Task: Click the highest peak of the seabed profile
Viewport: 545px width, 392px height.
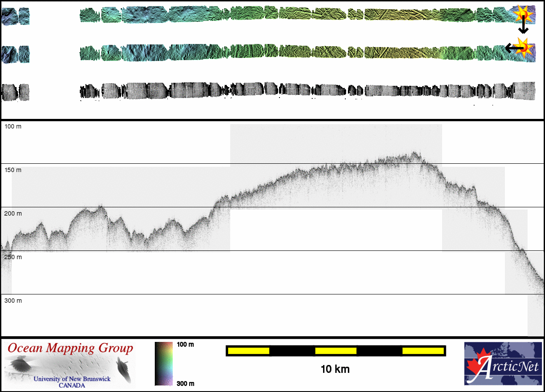Action: 414,153
